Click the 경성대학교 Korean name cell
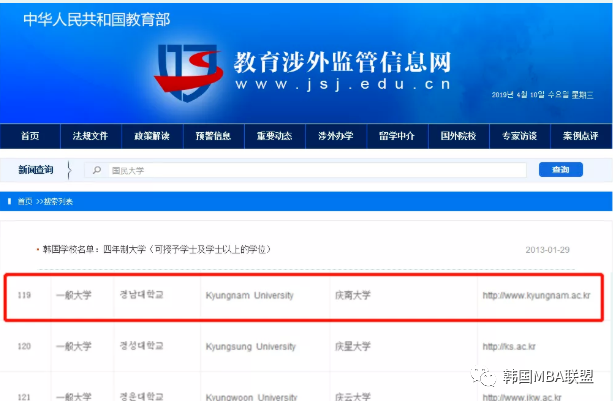This screenshot has width=613, height=401. coord(142,346)
